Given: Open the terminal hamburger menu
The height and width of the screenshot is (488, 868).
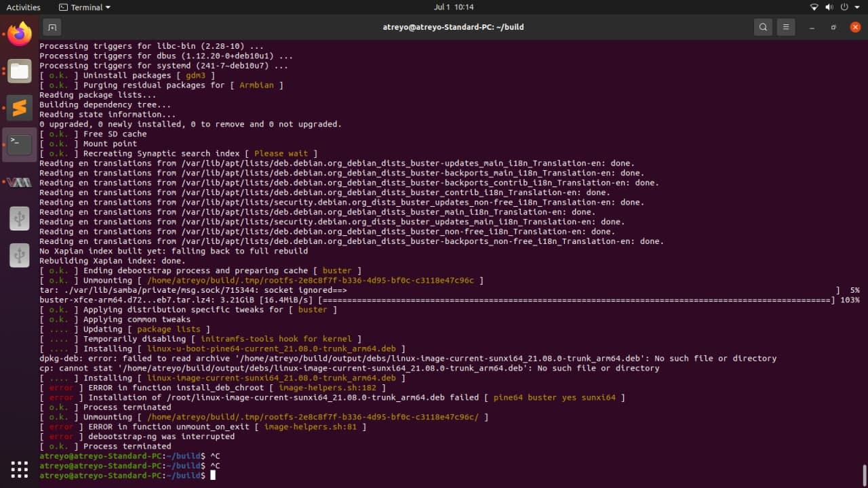Looking at the screenshot, I should click(786, 27).
